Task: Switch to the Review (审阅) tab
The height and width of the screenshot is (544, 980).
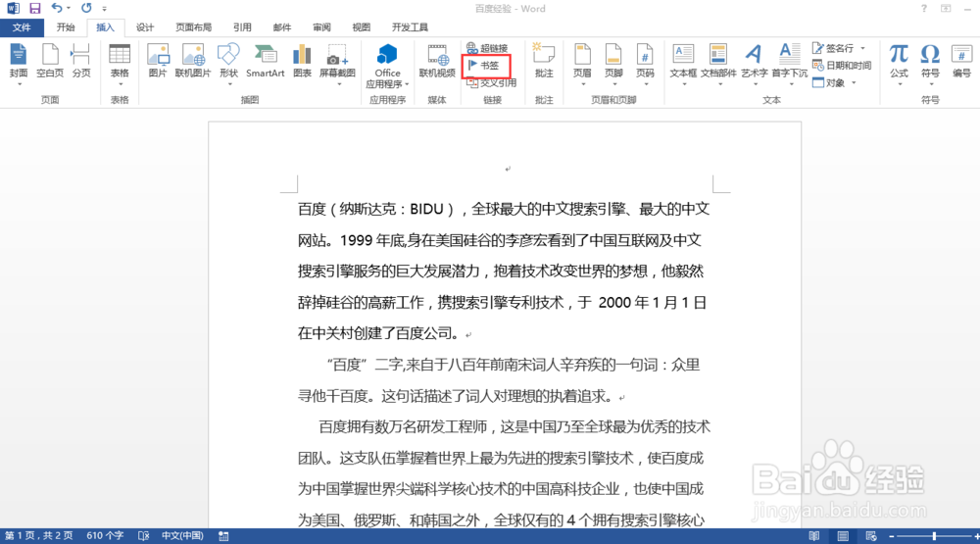Action: [x=321, y=27]
